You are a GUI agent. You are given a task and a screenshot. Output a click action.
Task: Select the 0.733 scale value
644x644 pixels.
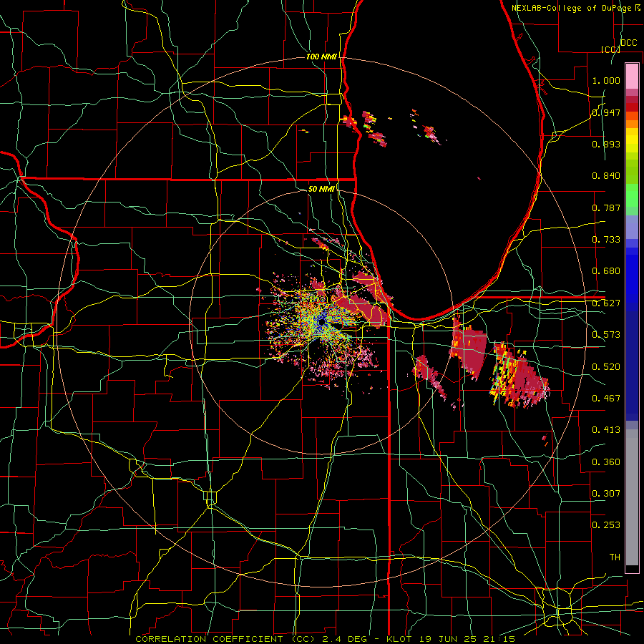[606, 240]
